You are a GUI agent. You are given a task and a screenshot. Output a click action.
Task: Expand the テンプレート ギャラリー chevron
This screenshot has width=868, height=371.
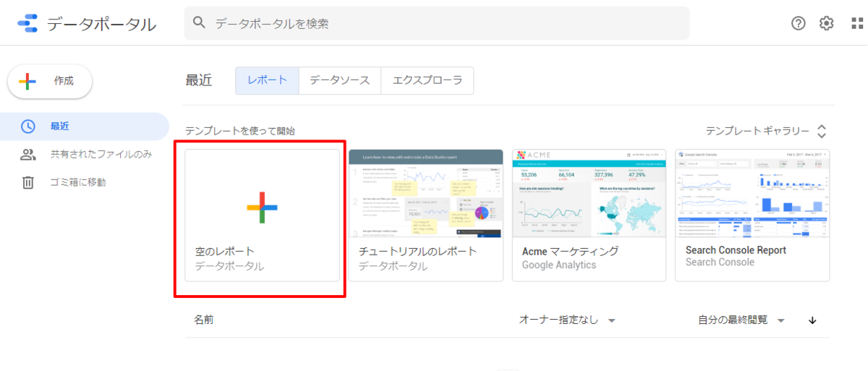coord(821,131)
